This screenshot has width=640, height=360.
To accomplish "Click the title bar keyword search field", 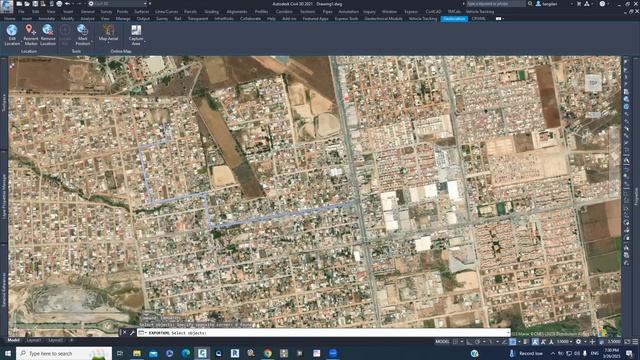I will click(496, 4).
